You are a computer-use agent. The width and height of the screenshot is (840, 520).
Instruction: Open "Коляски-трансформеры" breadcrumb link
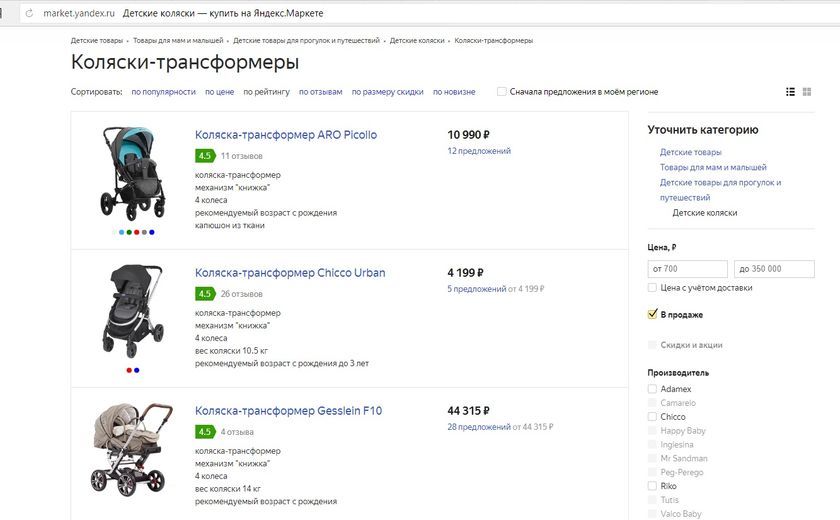tap(493, 41)
